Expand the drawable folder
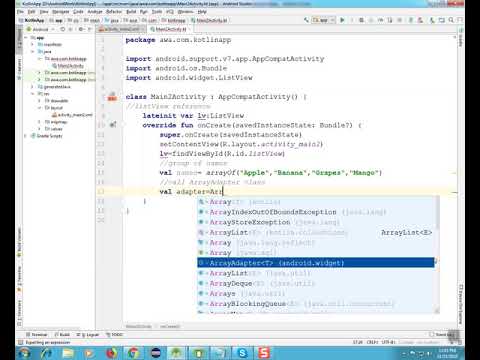The height and width of the screenshot is (360, 480). click(x=39, y=101)
